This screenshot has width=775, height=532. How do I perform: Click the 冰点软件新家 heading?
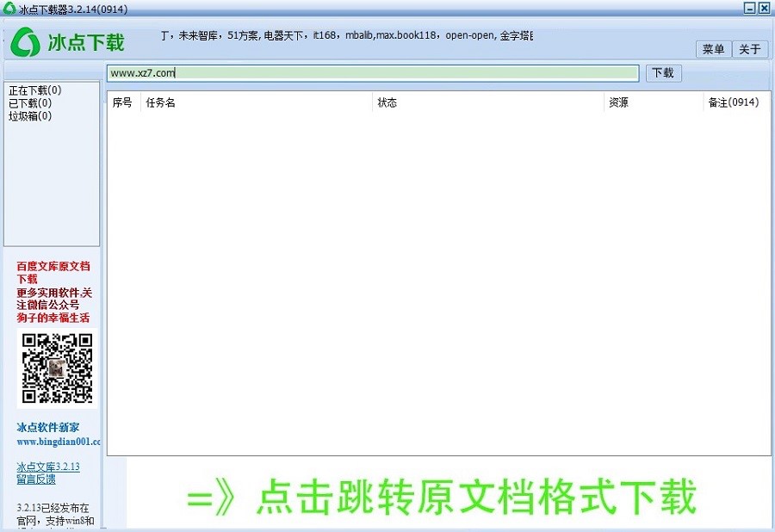point(48,427)
